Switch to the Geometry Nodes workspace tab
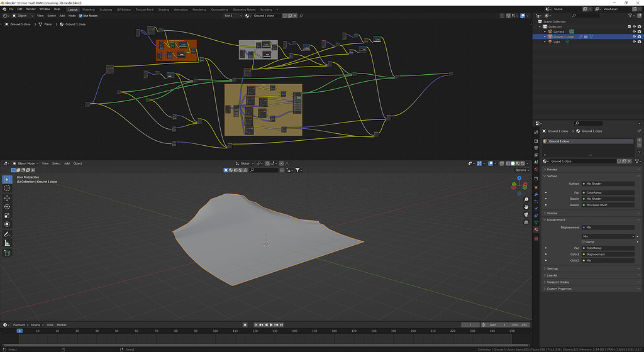The image size is (644, 352). pos(244,9)
